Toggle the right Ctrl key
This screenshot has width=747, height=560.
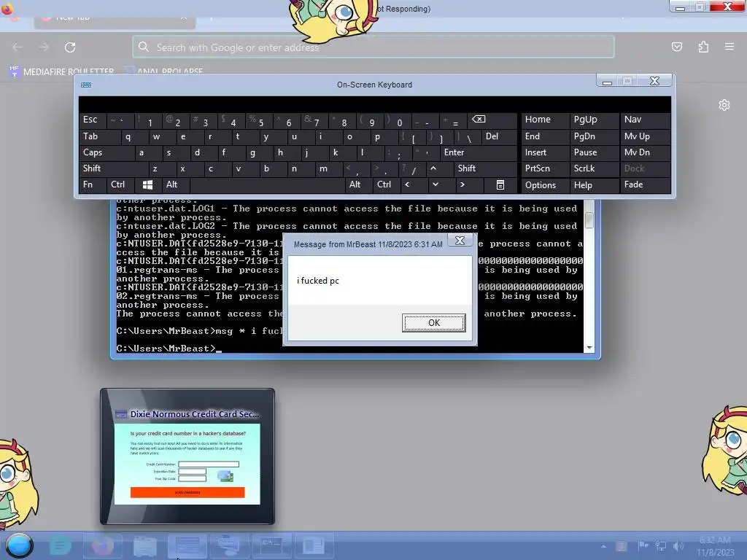click(x=386, y=184)
